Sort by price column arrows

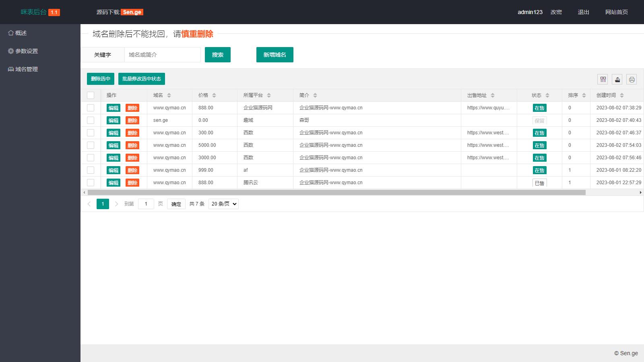[214, 95]
